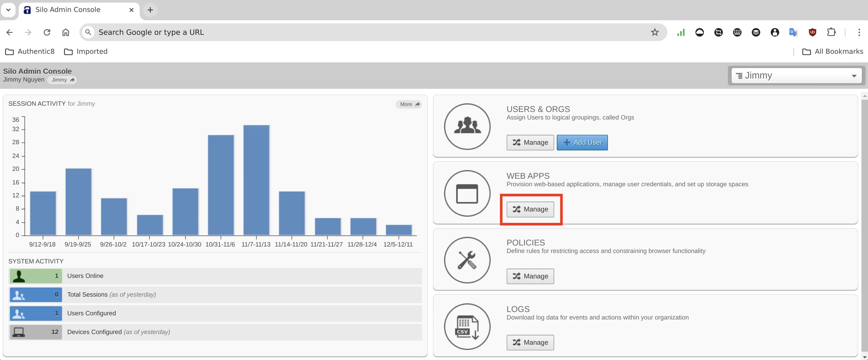
Task: Click the Policies wrench-and-screwdriver icon
Action: (467, 260)
